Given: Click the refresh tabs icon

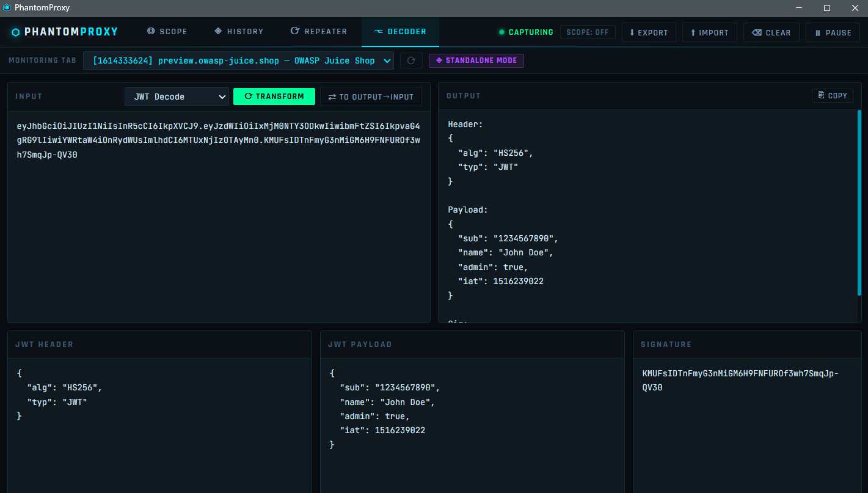Looking at the screenshot, I should 411,60.
